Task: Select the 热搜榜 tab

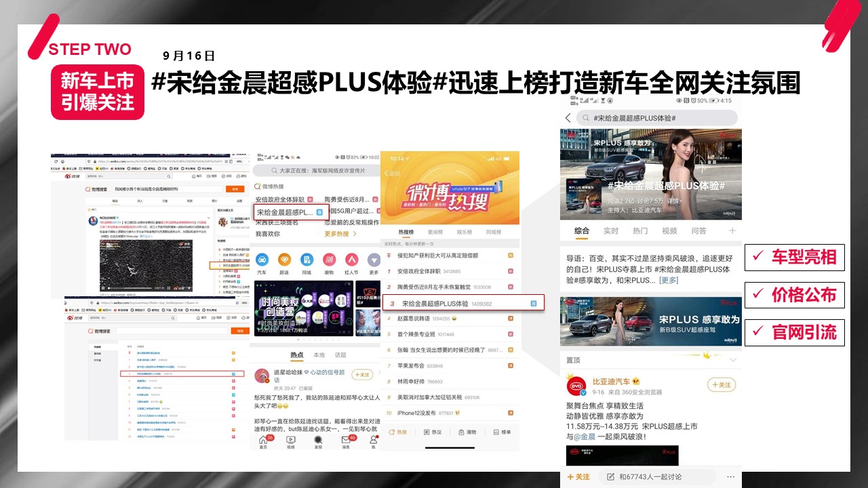Action: point(406,232)
